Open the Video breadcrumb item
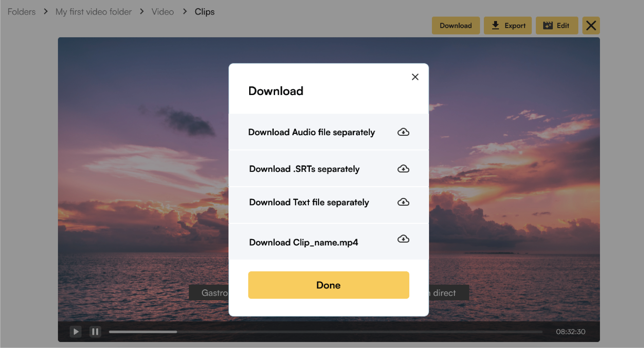644x348 pixels. 162,12
